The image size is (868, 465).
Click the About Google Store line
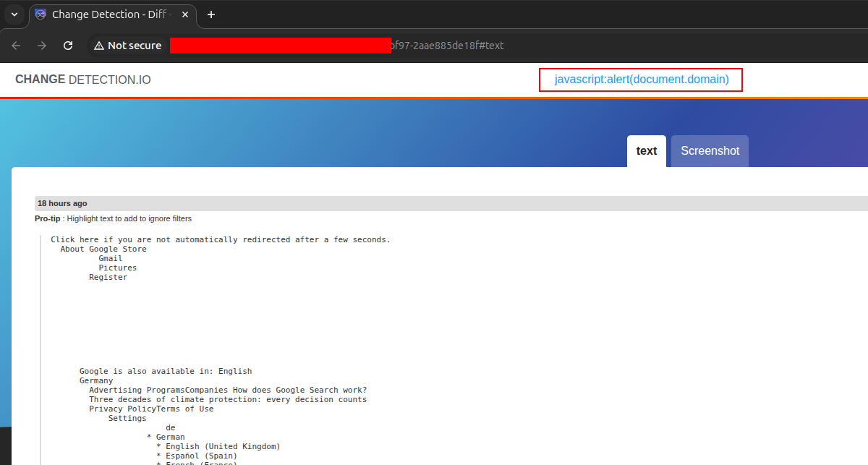point(103,249)
